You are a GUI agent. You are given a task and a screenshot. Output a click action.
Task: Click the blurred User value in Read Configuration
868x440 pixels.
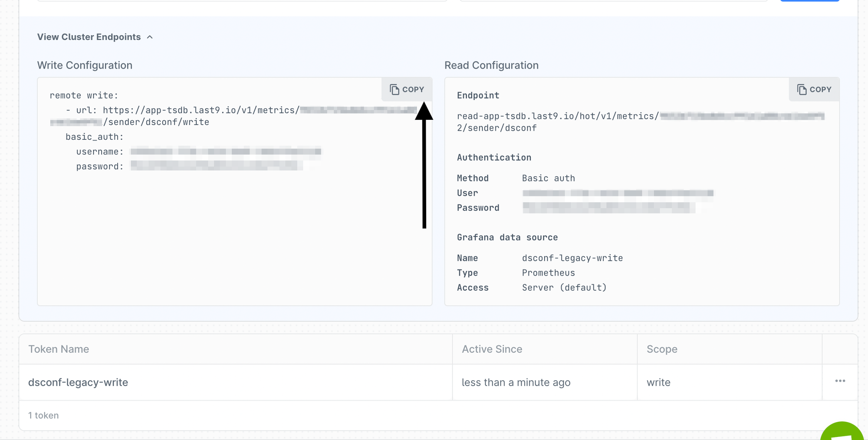click(x=618, y=193)
